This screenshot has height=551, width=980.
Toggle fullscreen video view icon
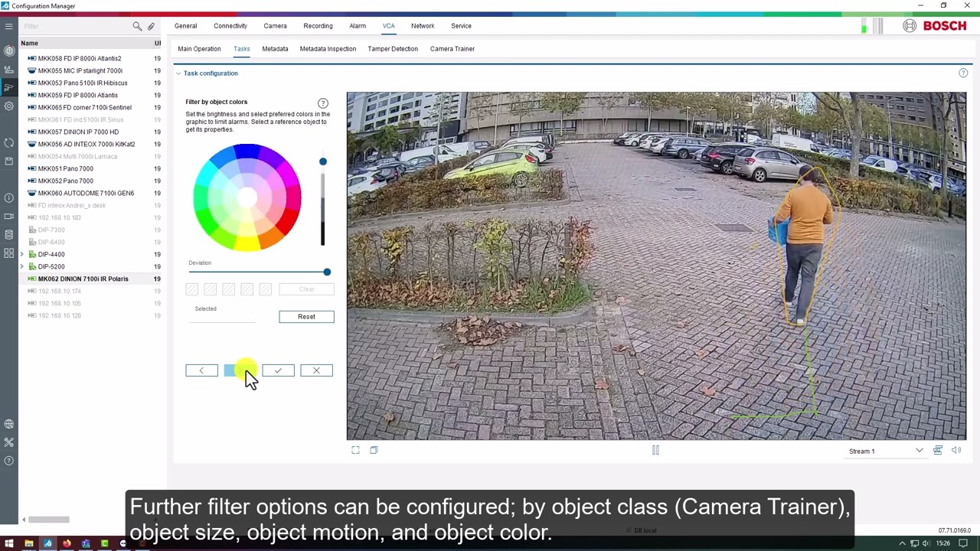click(x=355, y=450)
